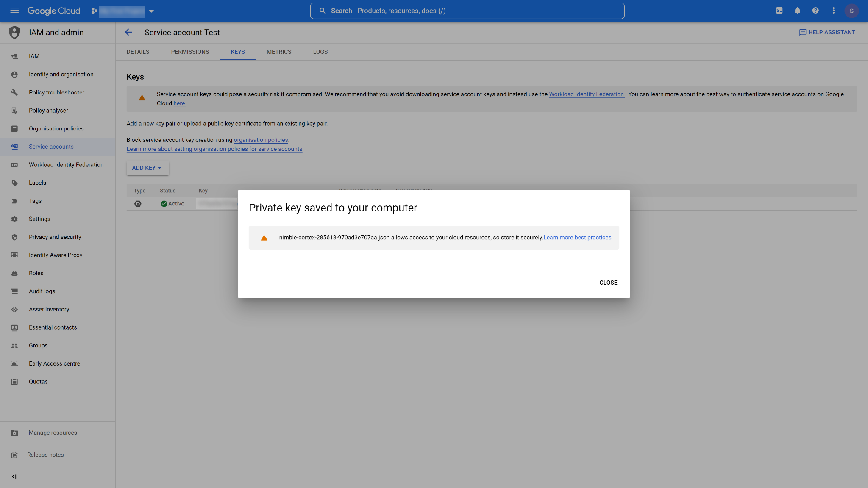This screenshot has width=868, height=488.
Task: Close the private key dialog
Action: [608, 283]
